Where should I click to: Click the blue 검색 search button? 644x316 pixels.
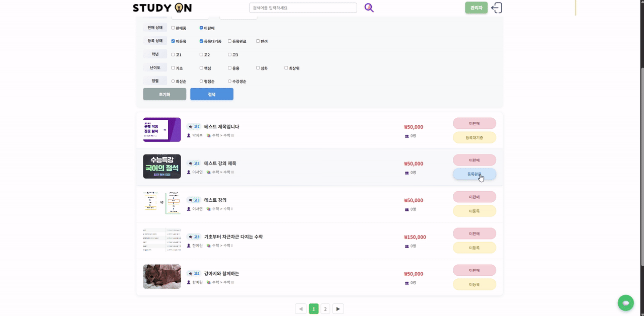coord(212,94)
